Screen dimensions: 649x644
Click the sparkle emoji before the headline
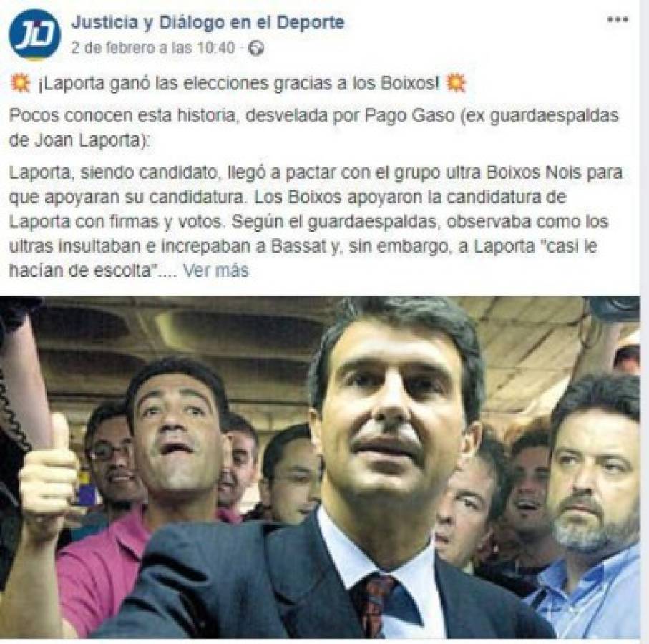click(20, 84)
